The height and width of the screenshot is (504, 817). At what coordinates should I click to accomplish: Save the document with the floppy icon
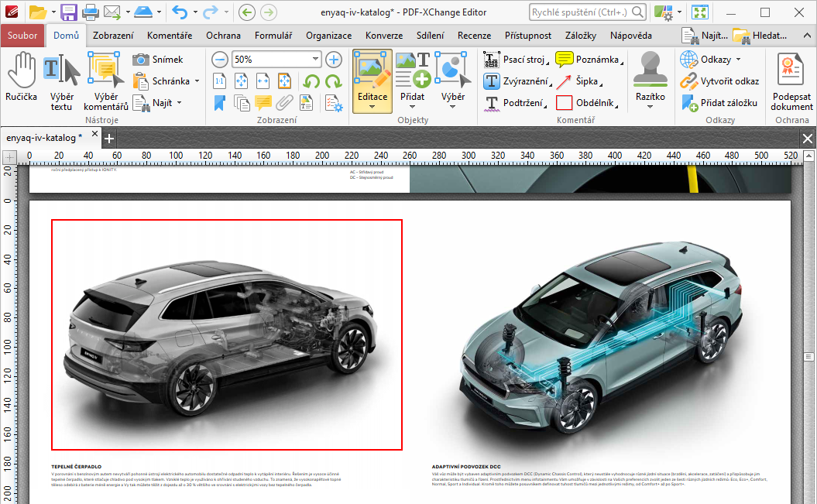(x=68, y=12)
